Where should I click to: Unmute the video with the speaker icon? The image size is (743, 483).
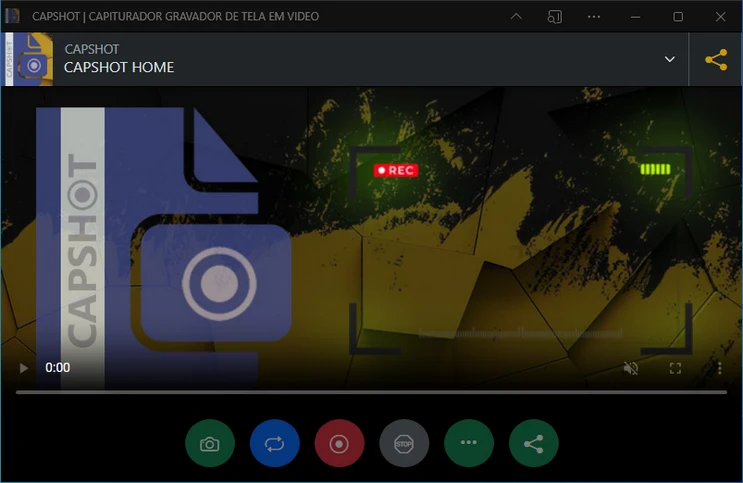tap(631, 368)
